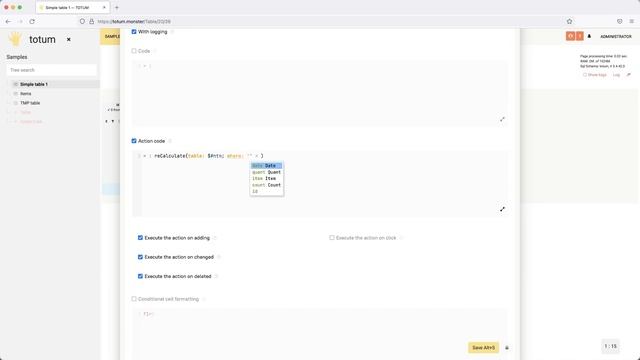Enable the Code checkbox
640x360 pixels.
click(134, 51)
